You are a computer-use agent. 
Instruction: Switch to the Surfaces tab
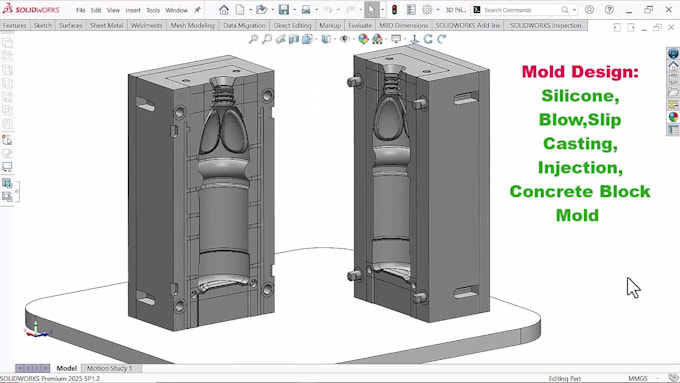click(x=70, y=26)
